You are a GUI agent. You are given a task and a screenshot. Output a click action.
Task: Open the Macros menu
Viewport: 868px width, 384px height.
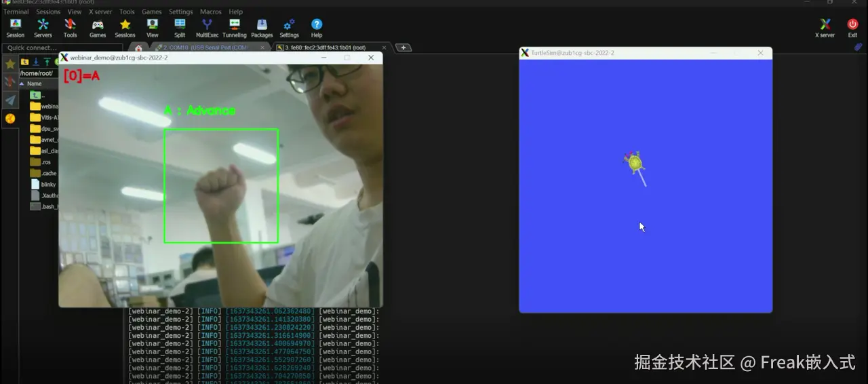point(211,12)
